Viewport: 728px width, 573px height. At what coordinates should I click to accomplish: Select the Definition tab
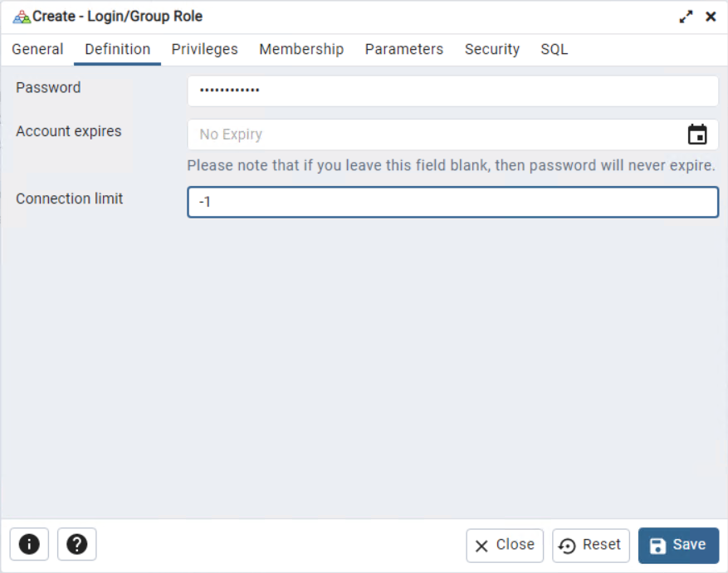coord(117,50)
